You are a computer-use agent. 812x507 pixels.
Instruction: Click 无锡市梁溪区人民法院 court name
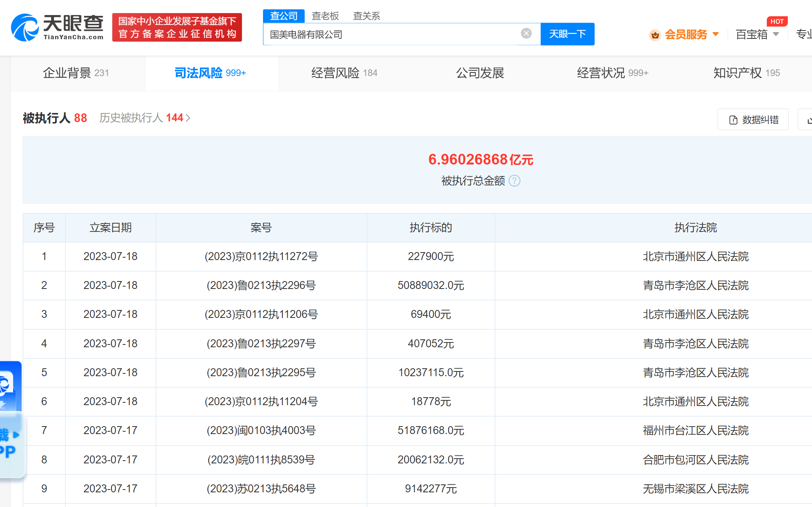click(x=695, y=489)
